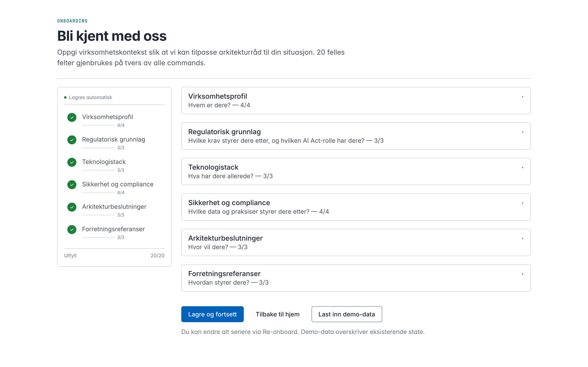The height and width of the screenshot is (367, 588).
Task: Expand the Virksomhetsprofil section arrow
Action: [x=522, y=97]
